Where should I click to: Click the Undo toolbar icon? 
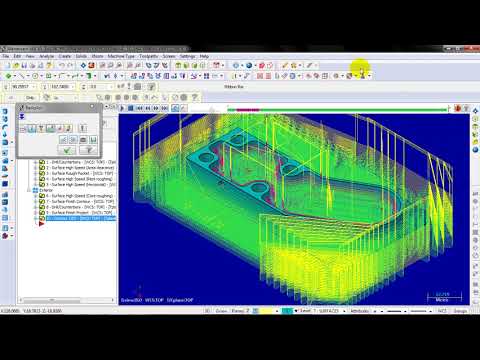[x=61, y=65]
